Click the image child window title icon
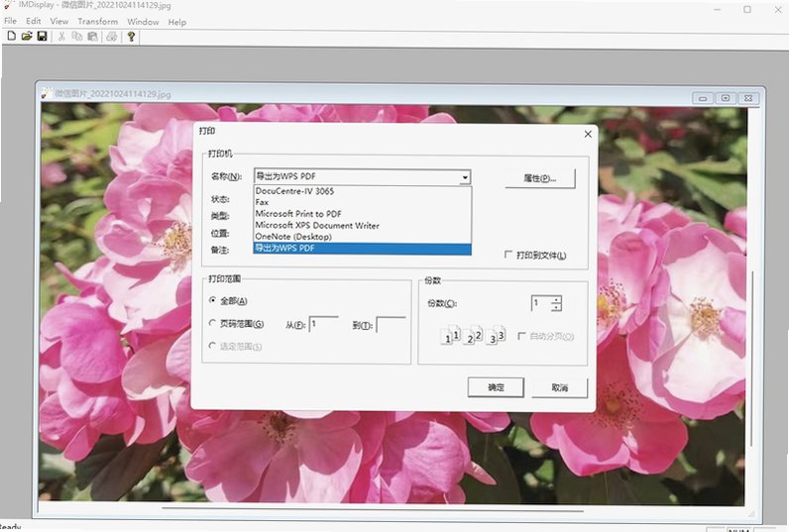Screen dimensions: 789x532 (47, 93)
